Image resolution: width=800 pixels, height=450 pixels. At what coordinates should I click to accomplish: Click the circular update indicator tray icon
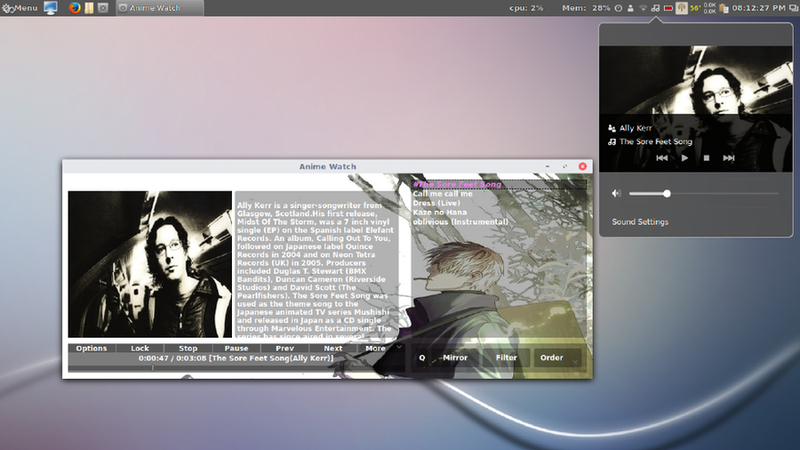point(618,8)
